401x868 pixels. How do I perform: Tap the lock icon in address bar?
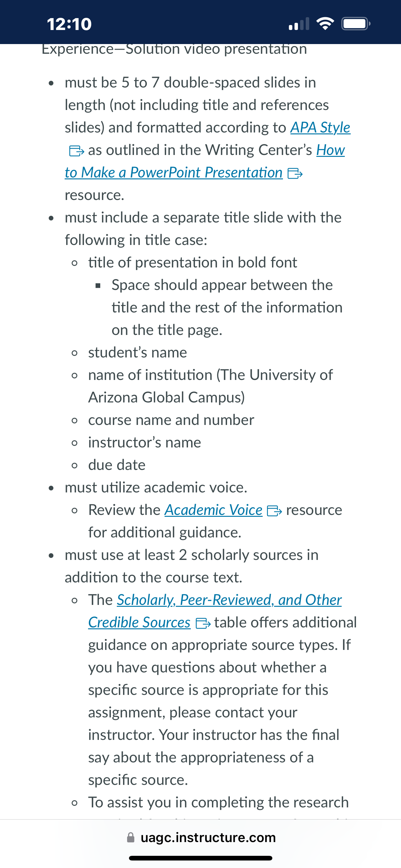[x=131, y=837]
